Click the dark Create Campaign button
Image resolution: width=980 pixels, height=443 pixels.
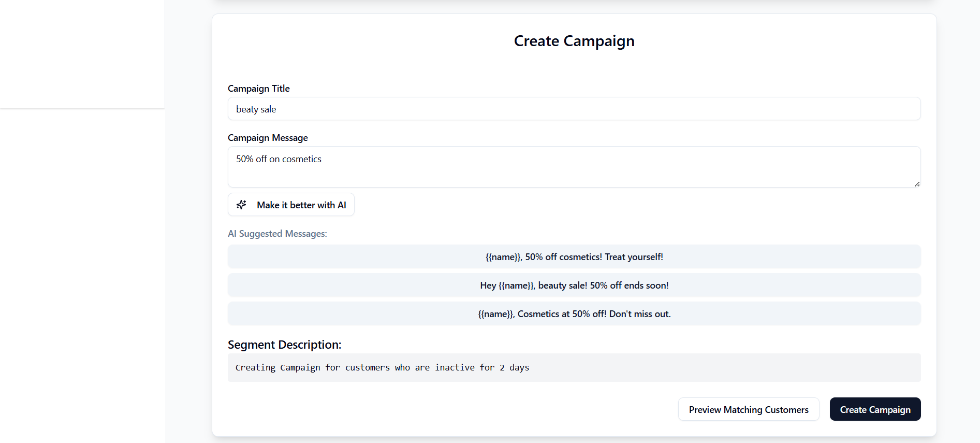[x=875, y=409]
